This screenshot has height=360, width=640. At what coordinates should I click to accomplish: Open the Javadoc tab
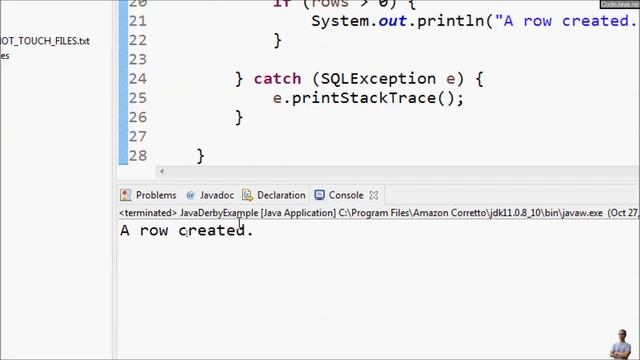[210, 195]
